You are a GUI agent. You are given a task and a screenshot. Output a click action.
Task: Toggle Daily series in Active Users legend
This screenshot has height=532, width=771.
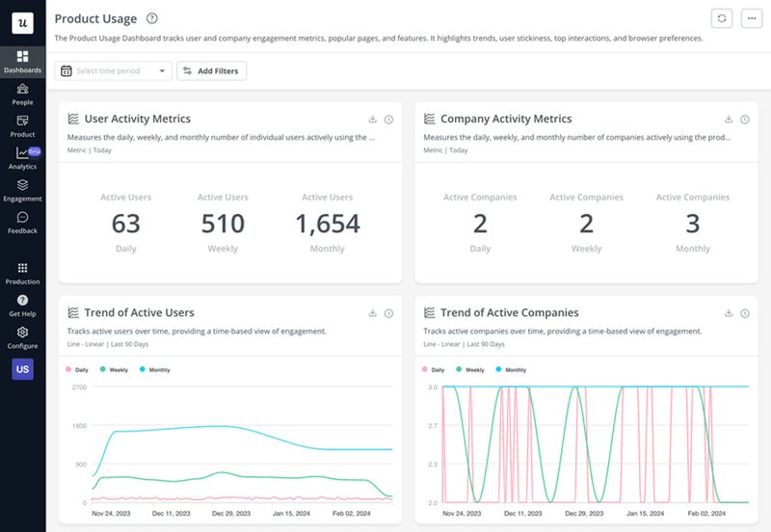77,369
